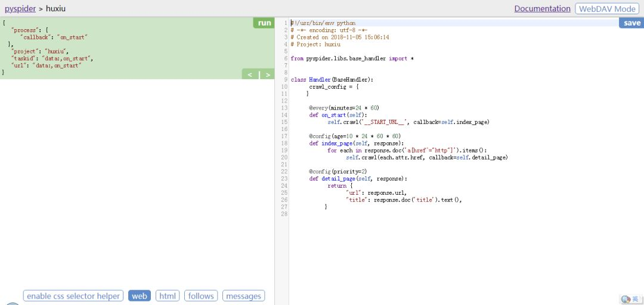This screenshot has height=305, width=644.
Task: Click the huxiu project name in breadcrumb
Action: pyautogui.click(x=55, y=8)
